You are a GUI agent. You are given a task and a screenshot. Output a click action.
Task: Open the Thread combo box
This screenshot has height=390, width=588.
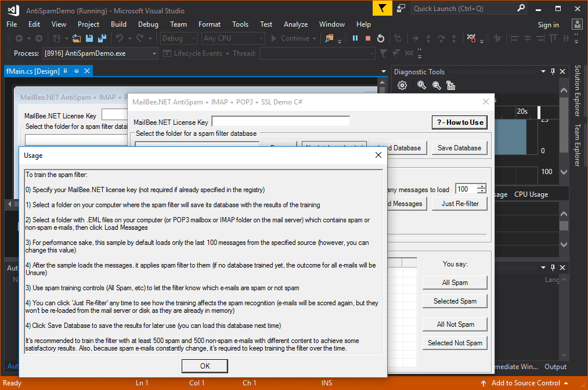[x=318, y=53]
